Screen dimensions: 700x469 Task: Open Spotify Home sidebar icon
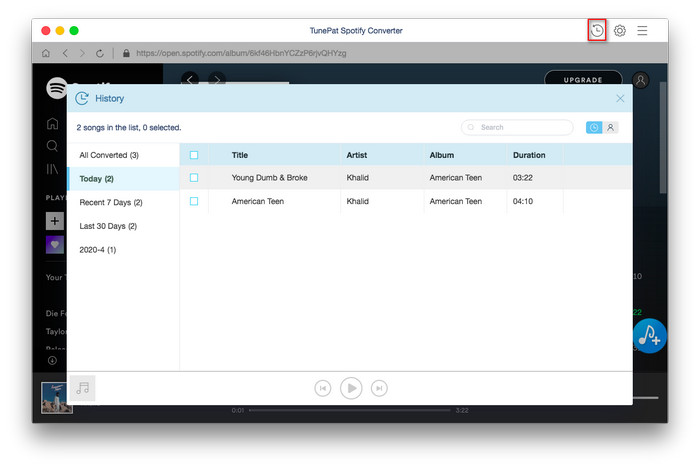[53, 124]
